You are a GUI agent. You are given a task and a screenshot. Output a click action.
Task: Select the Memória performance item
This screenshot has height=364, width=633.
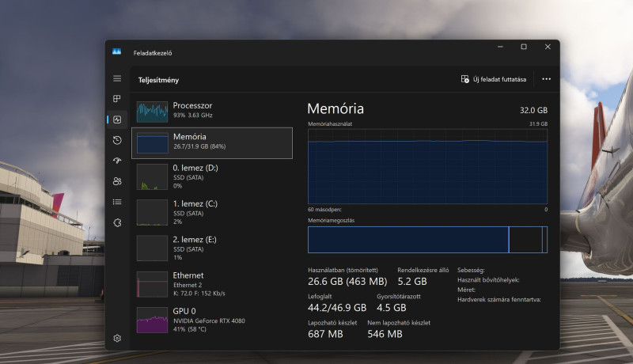point(214,142)
